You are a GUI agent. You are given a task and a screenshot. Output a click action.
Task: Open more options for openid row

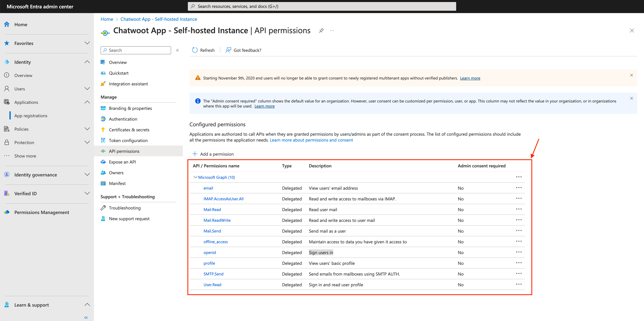(519, 252)
